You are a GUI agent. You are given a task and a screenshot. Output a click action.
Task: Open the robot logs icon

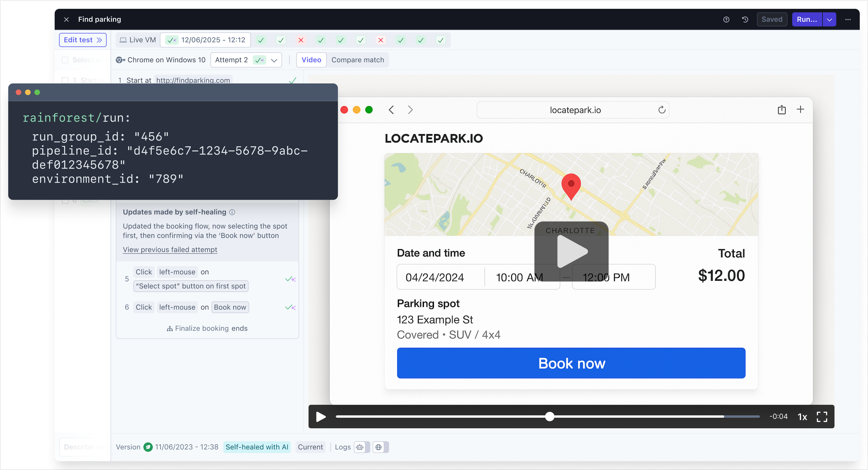pos(360,447)
